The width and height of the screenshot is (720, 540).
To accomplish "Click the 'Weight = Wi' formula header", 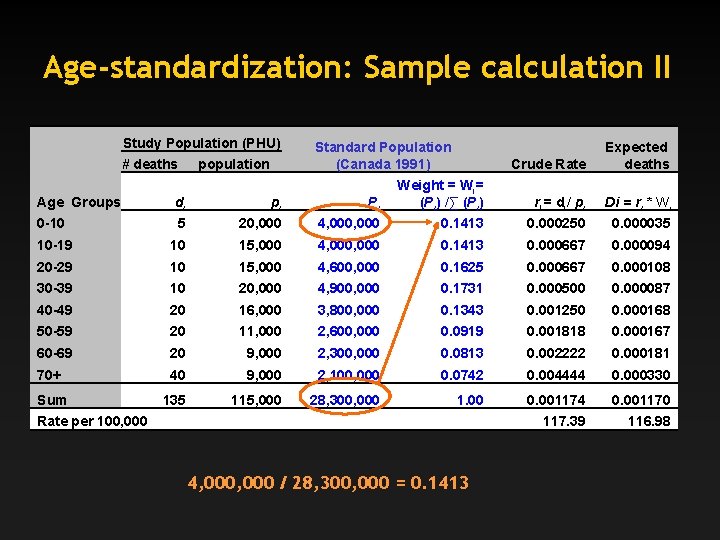I will click(440, 185).
